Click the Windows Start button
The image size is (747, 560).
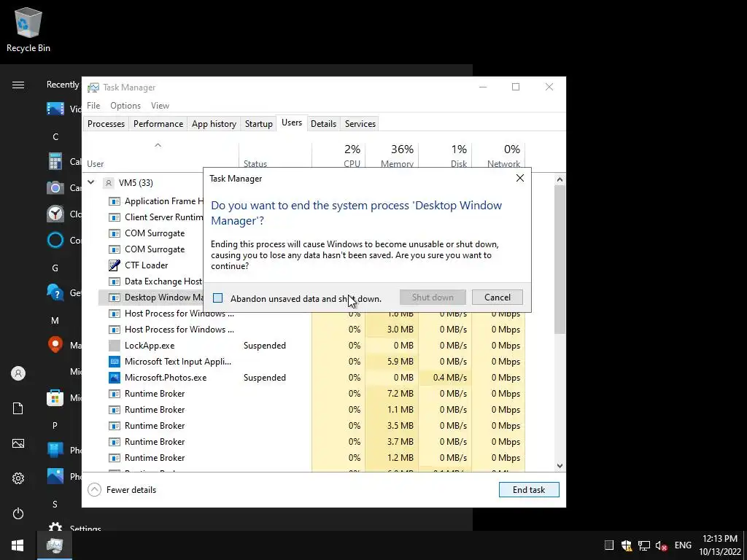[x=18, y=545]
